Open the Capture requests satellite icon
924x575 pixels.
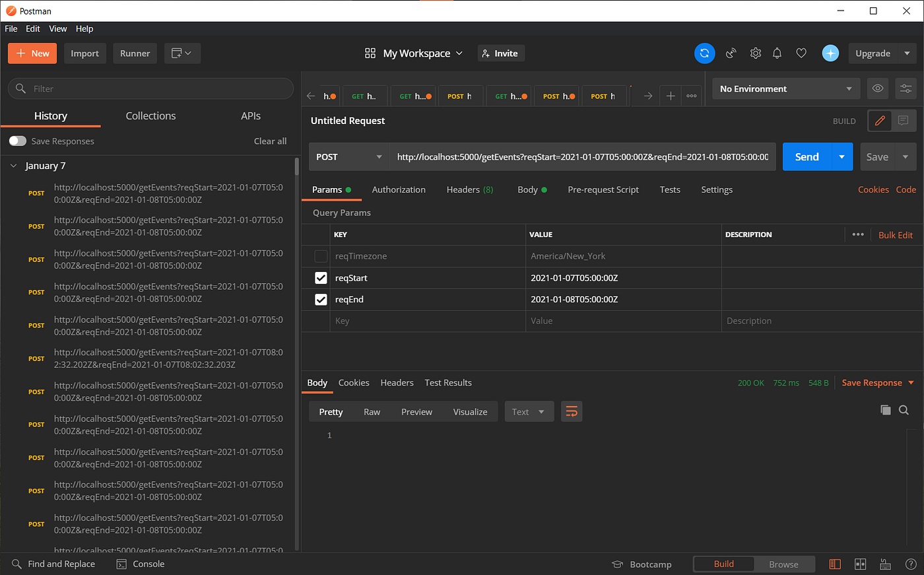pos(731,53)
